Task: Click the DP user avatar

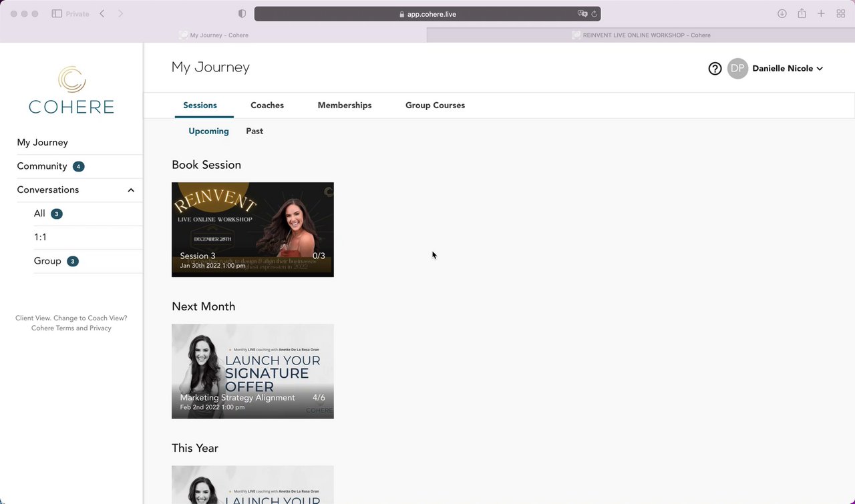Action: point(737,69)
